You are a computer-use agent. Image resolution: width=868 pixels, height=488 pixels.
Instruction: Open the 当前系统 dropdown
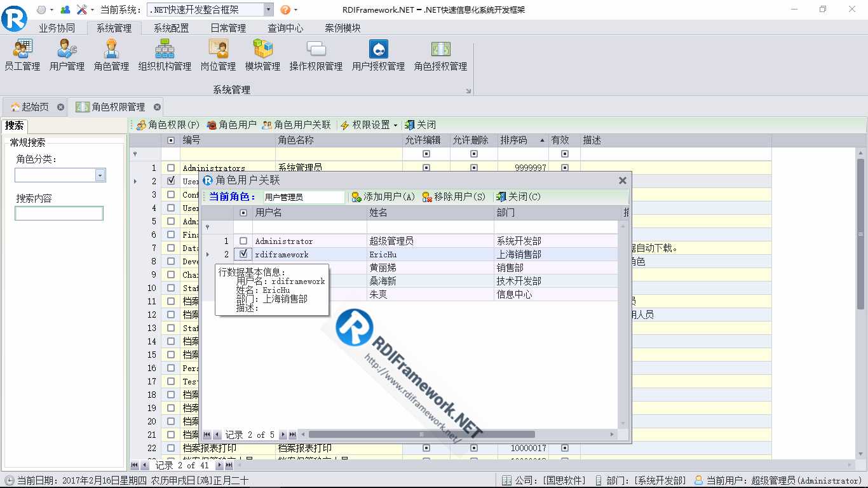point(268,10)
